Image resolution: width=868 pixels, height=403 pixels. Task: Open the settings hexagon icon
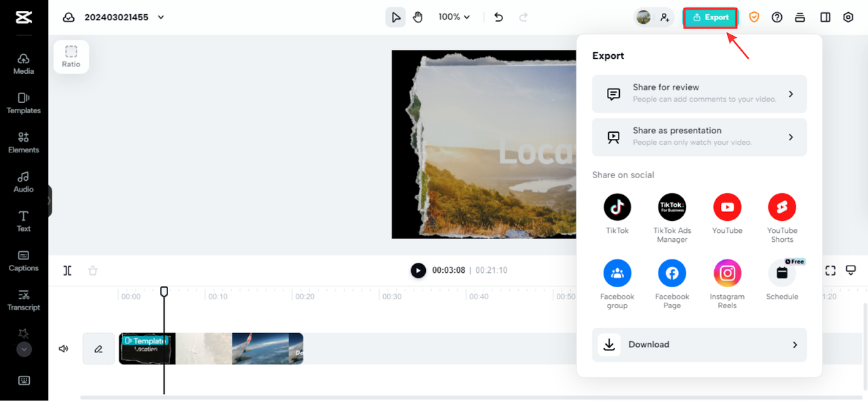click(x=848, y=18)
